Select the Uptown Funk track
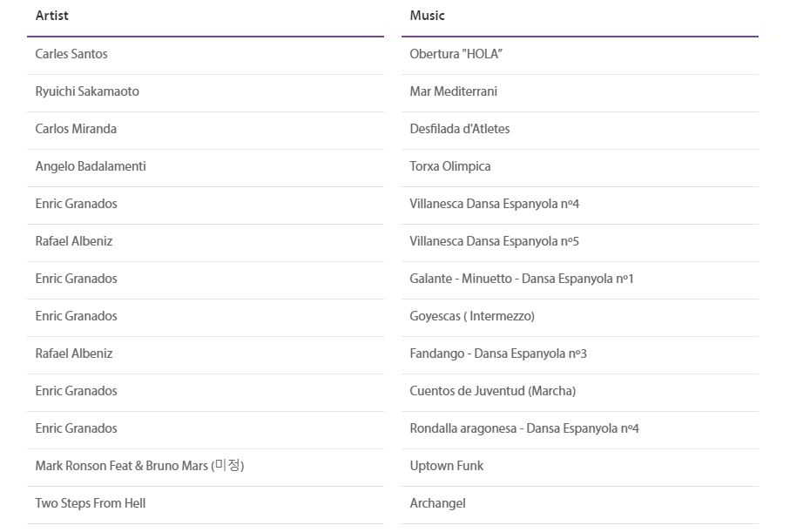 (446, 466)
